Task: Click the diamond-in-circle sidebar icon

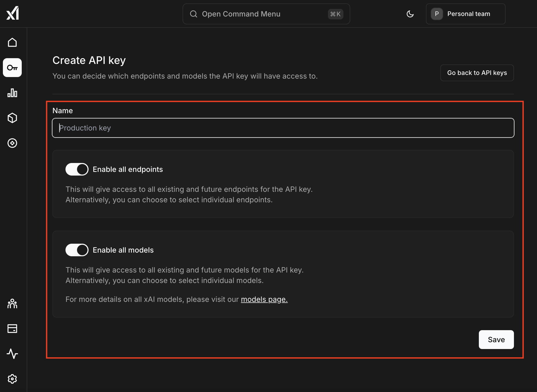Action: click(12, 143)
